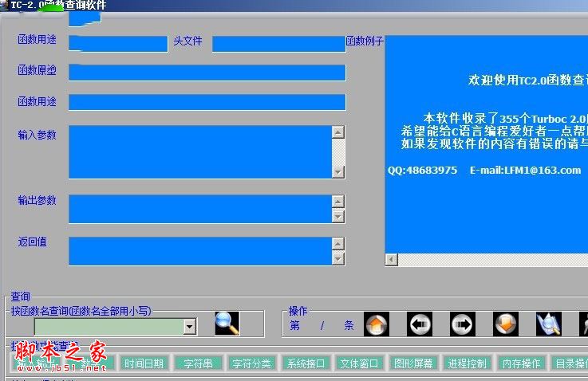
Task: Click inside the green function name query field
Action: click(109, 327)
